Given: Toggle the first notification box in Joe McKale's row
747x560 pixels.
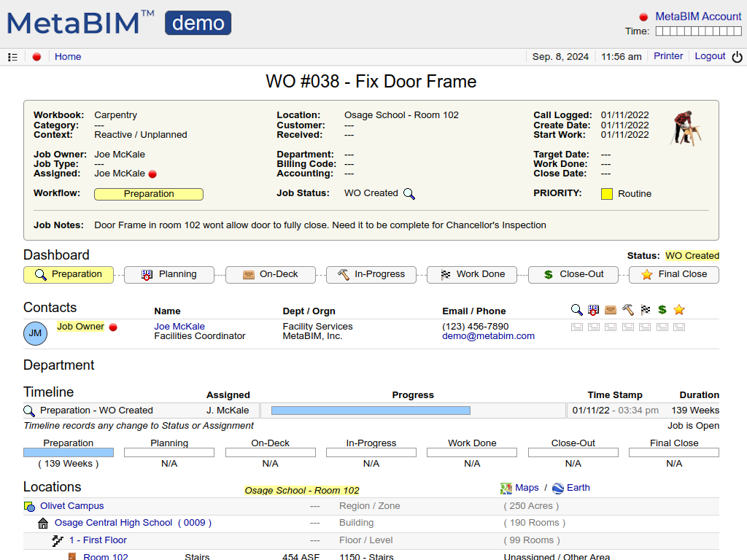Looking at the screenshot, I should pyautogui.click(x=576, y=327).
